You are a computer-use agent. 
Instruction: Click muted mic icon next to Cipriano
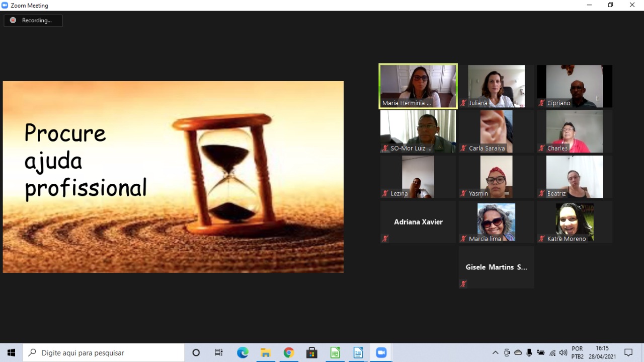pyautogui.click(x=542, y=103)
